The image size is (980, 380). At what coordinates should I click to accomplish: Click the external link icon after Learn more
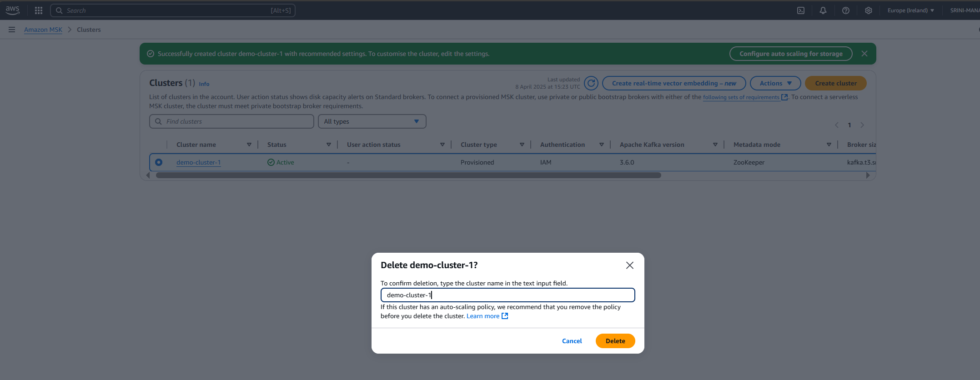click(505, 316)
